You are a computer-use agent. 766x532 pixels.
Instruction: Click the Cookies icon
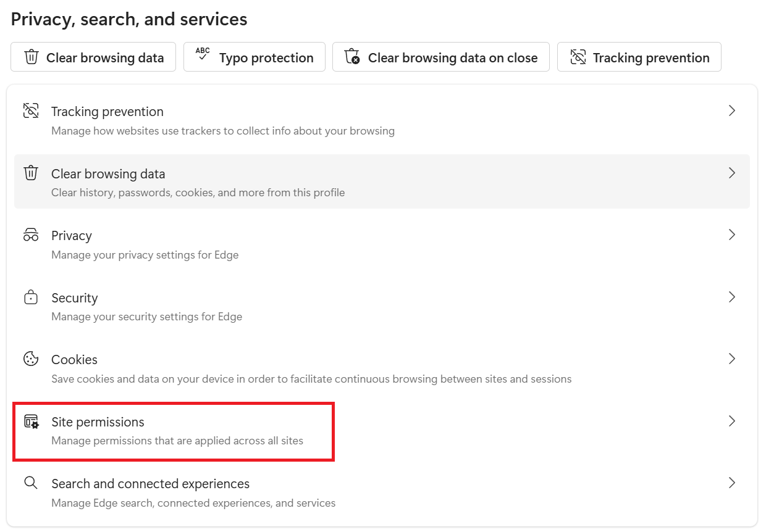[x=31, y=359]
